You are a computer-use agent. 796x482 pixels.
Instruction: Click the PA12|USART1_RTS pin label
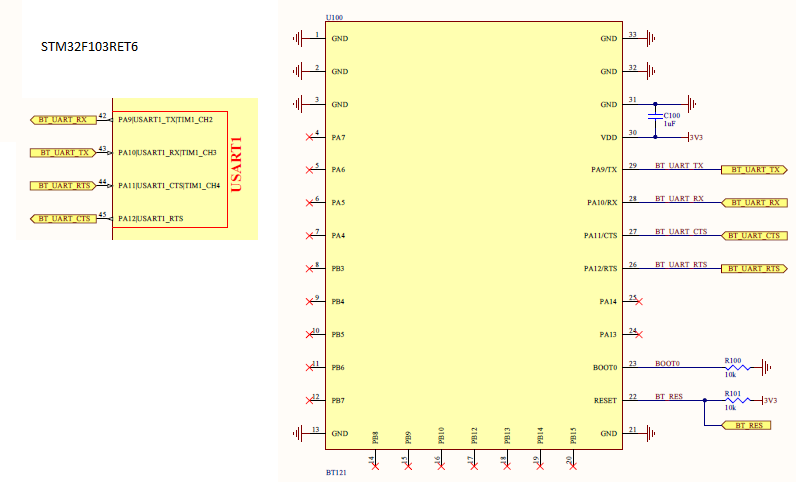[x=151, y=219]
